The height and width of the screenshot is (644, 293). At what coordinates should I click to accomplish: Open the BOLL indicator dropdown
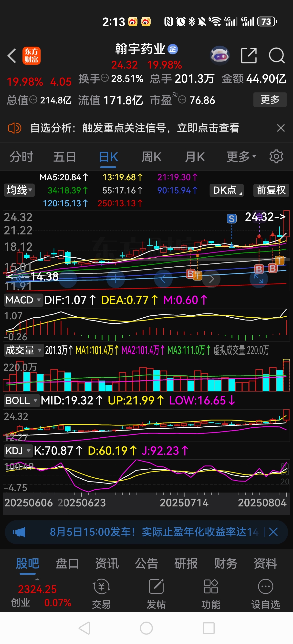point(21,401)
